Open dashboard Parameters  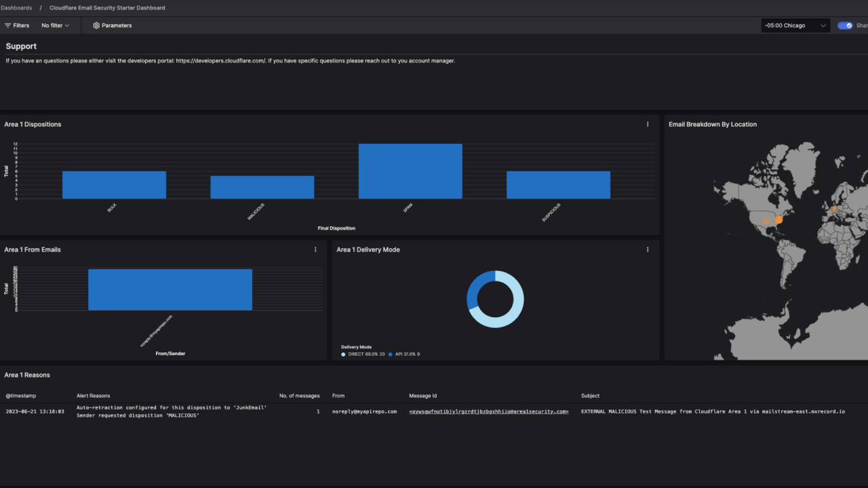113,26
